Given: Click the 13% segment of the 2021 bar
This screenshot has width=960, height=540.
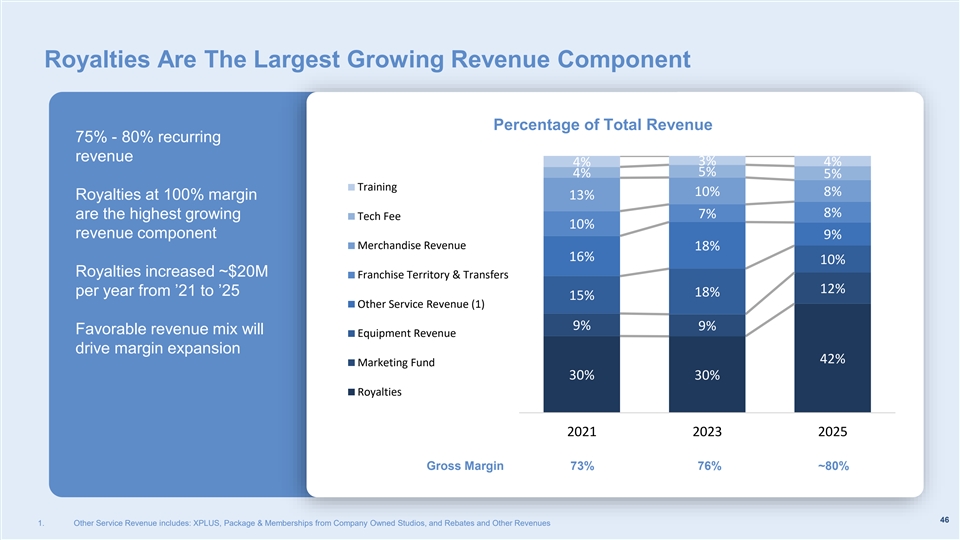Looking at the screenshot, I should [581, 194].
